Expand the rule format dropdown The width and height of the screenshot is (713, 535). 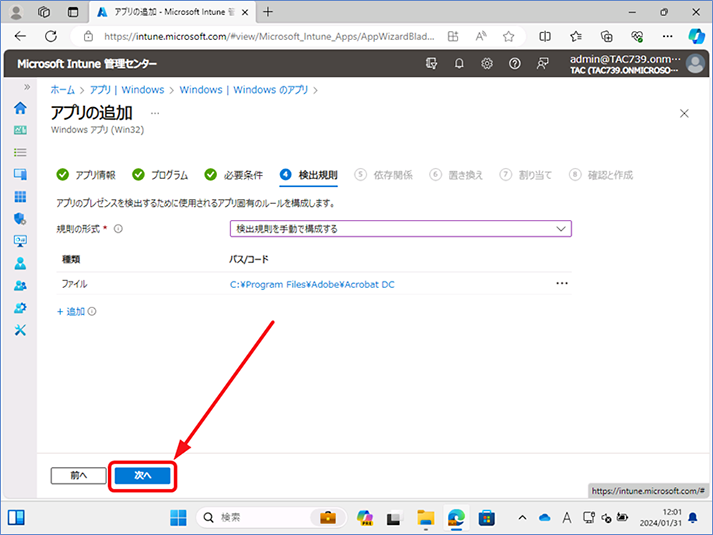[x=401, y=229]
